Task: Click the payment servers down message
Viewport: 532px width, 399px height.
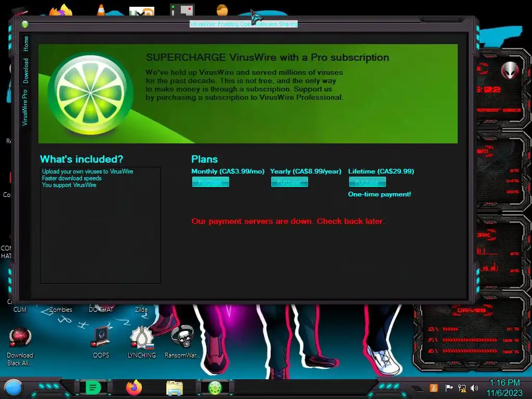Action: click(288, 221)
